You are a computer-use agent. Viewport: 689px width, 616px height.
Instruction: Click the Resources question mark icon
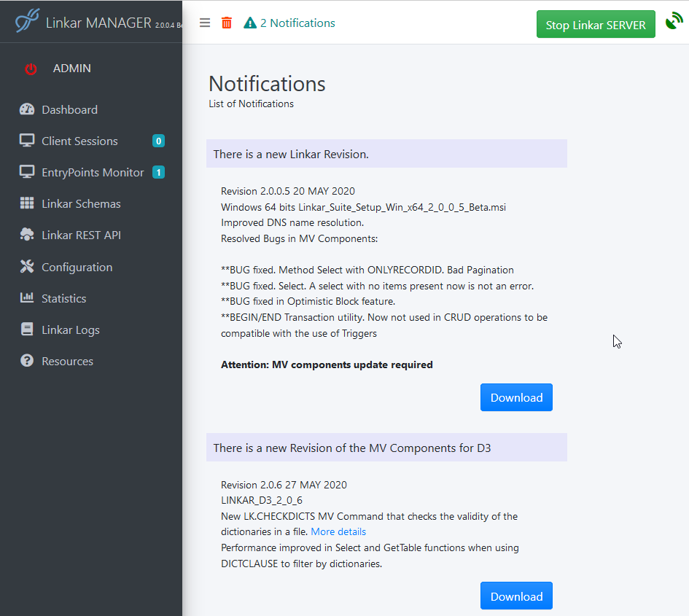pos(27,361)
